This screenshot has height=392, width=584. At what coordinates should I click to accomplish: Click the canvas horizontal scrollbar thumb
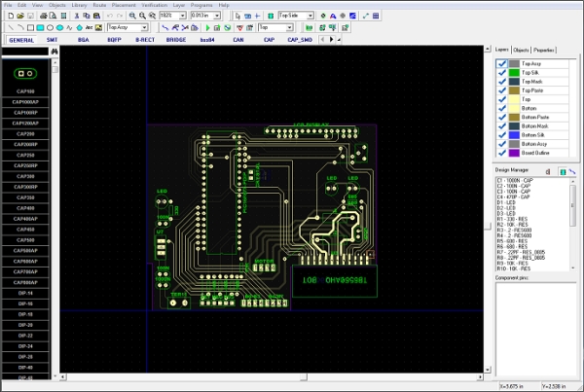coord(304,377)
